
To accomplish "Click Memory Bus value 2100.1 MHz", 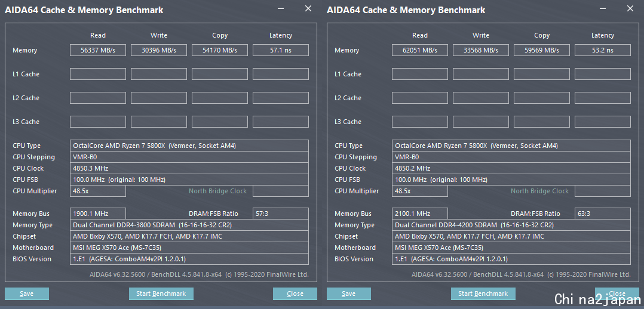I will [x=420, y=214].
